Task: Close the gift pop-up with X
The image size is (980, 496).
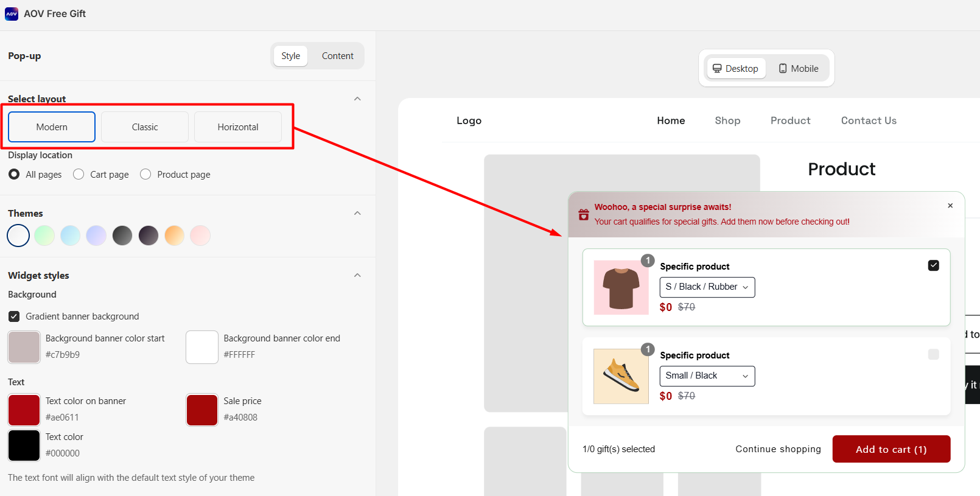Action: pos(950,206)
